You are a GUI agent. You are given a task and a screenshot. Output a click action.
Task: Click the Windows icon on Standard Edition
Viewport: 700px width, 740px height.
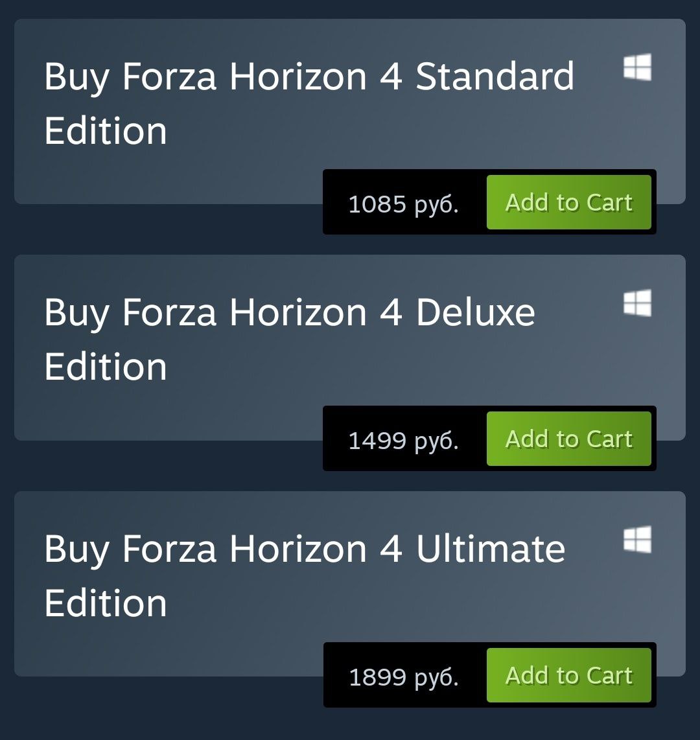pyautogui.click(x=637, y=67)
